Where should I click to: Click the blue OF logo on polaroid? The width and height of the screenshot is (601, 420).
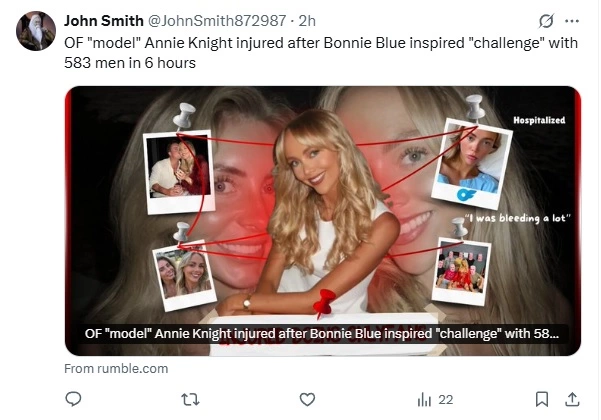pyautogui.click(x=466, y=195)
